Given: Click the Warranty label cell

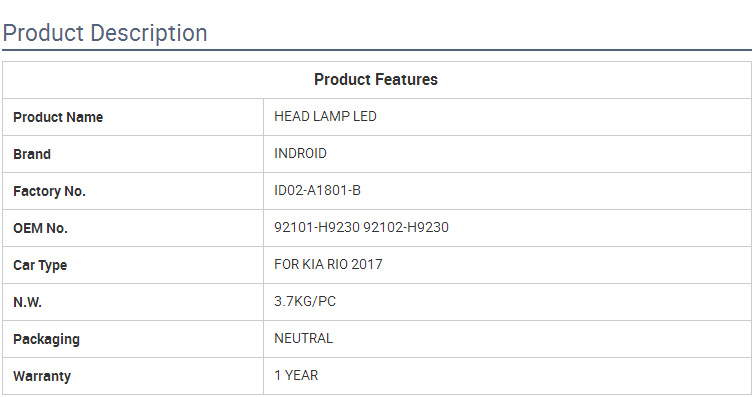Looking at the screenshot, I should (x=133, y=376).
